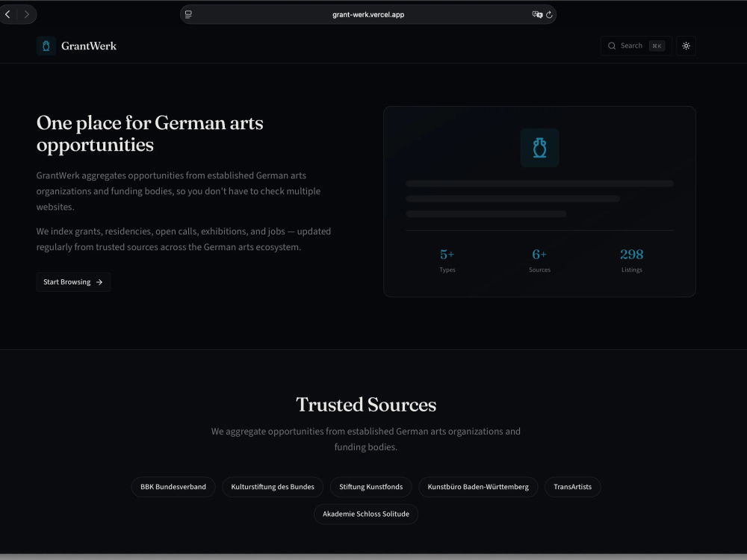Select the Stiftung Kunstfonds chip
Image resolution: width=747 pixels, height=560 pixels.
tap(371, 487)
